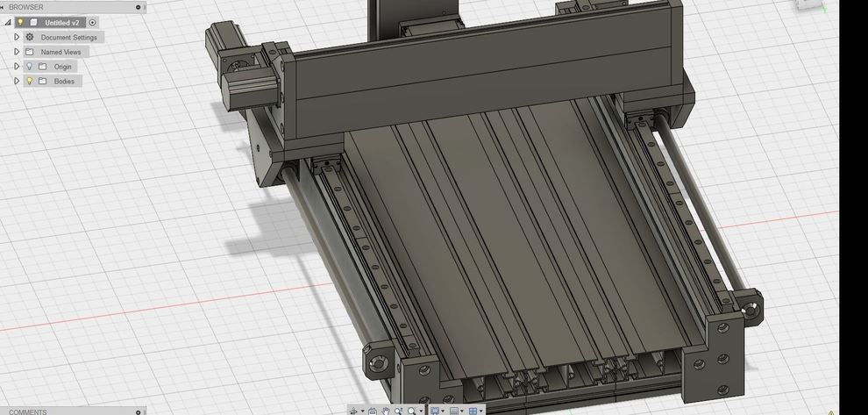Collapse the Untitled v2 root node
Image resolution: width=868 pixels, height=415 pixels.
[x=8, y=23]
